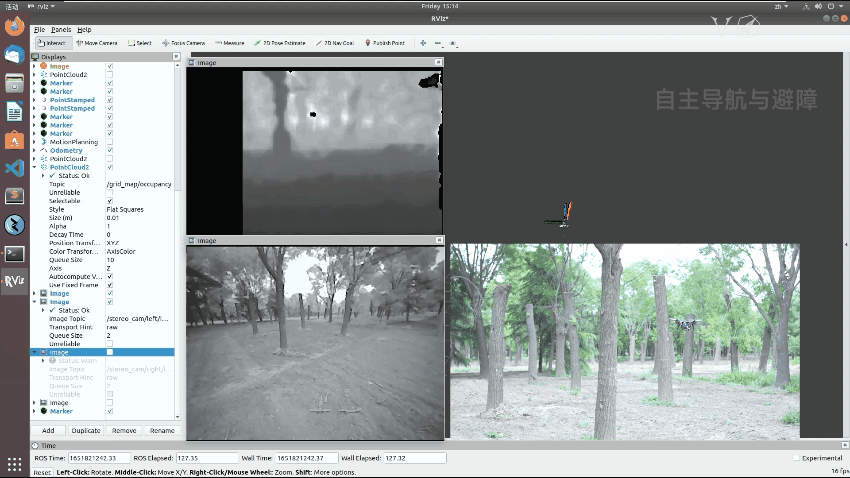850x478 pixels.
Task: Activate the Measure tool
Action: coord(229,43)
